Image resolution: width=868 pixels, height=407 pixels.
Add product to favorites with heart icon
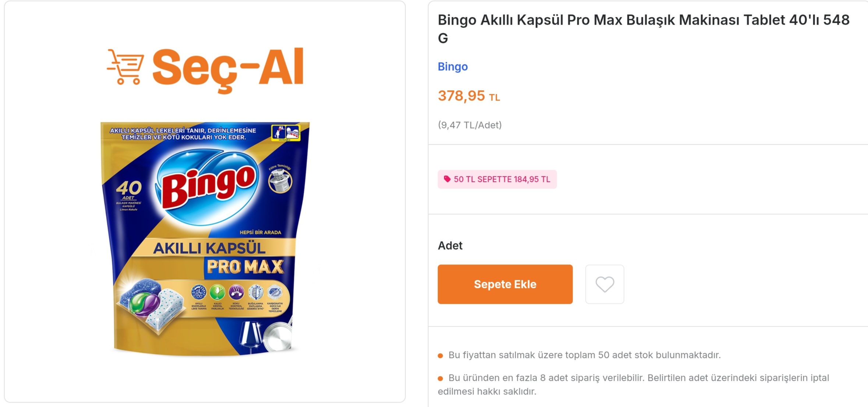(x=604, y=284)
